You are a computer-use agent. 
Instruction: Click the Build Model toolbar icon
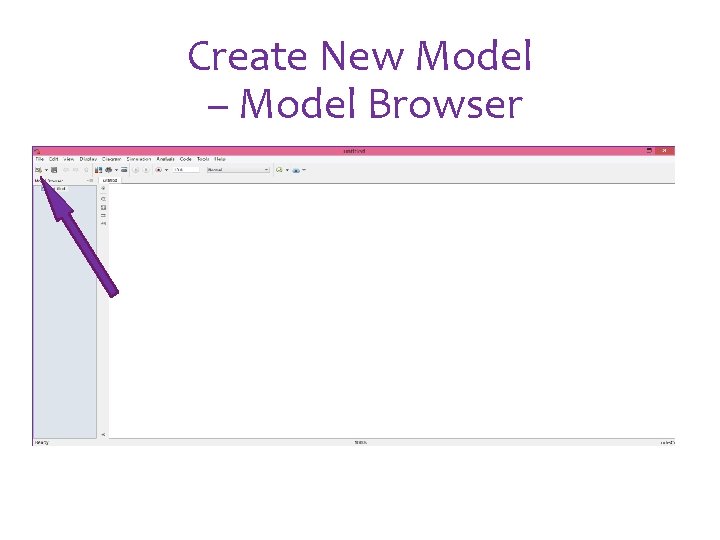296,170
